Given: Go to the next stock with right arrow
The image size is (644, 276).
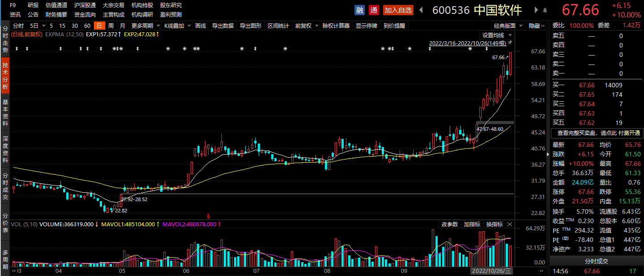Looking at the screenshot, I should 536,10.
